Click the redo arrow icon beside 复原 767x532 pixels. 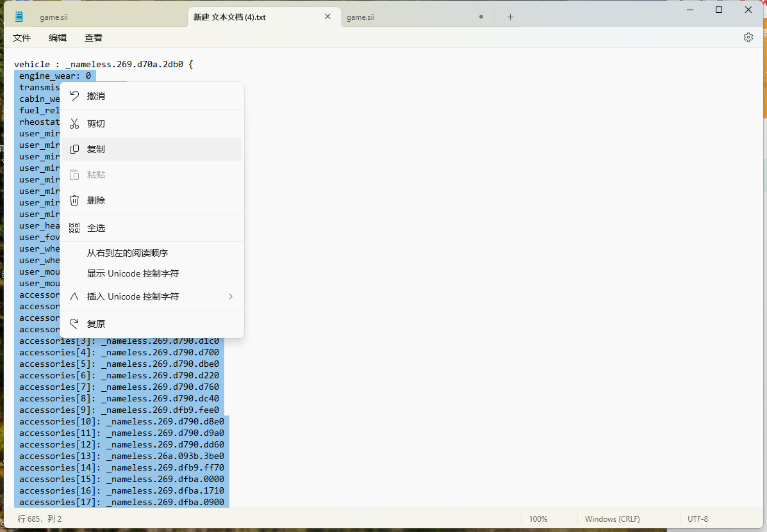74,324
